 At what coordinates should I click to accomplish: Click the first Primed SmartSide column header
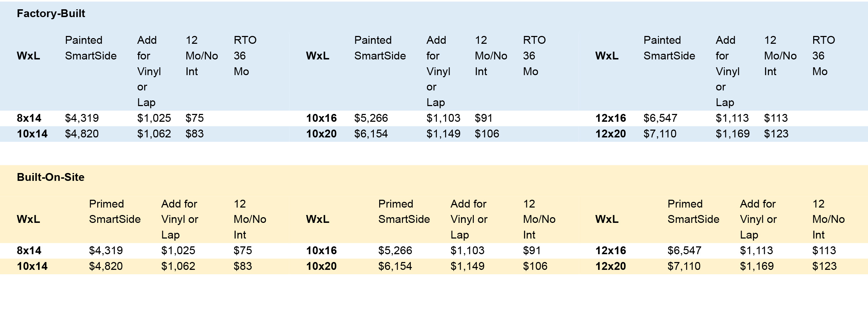pos(115,211)
